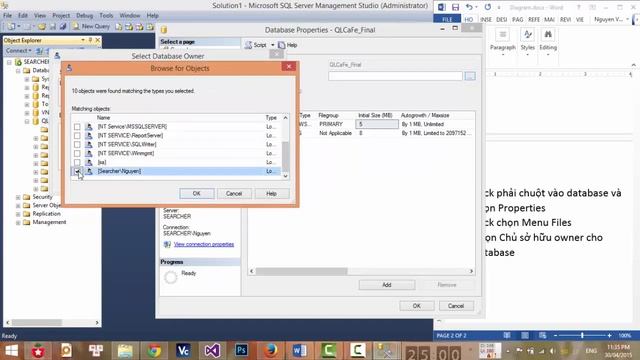Click the Word zoom in plus

pos(609,336)
